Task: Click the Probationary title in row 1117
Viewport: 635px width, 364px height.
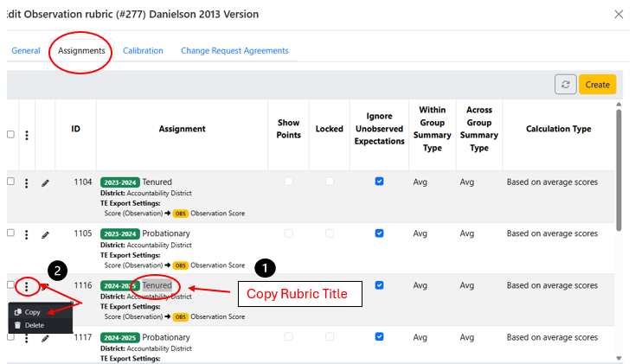Action: (166, 338)
